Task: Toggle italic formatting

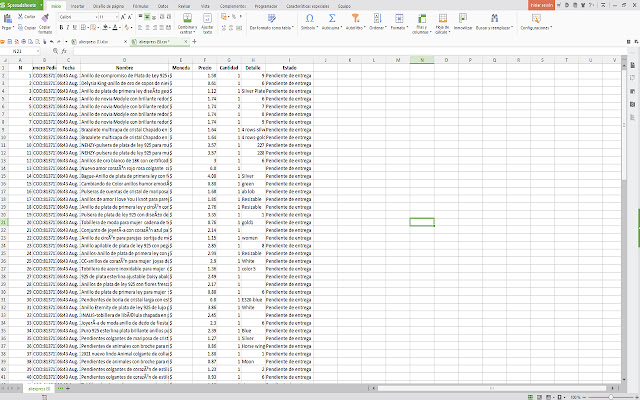Action: 69,28
